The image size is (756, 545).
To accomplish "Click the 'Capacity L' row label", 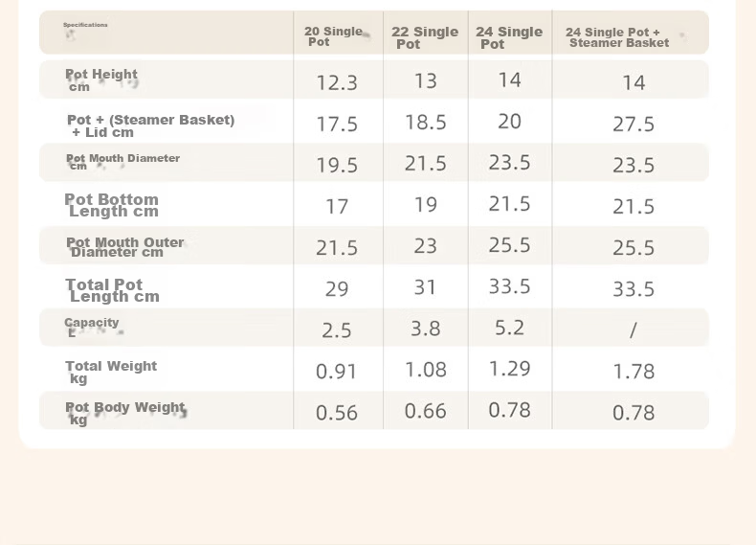I will pyautogui.click(x=92, y=327).
